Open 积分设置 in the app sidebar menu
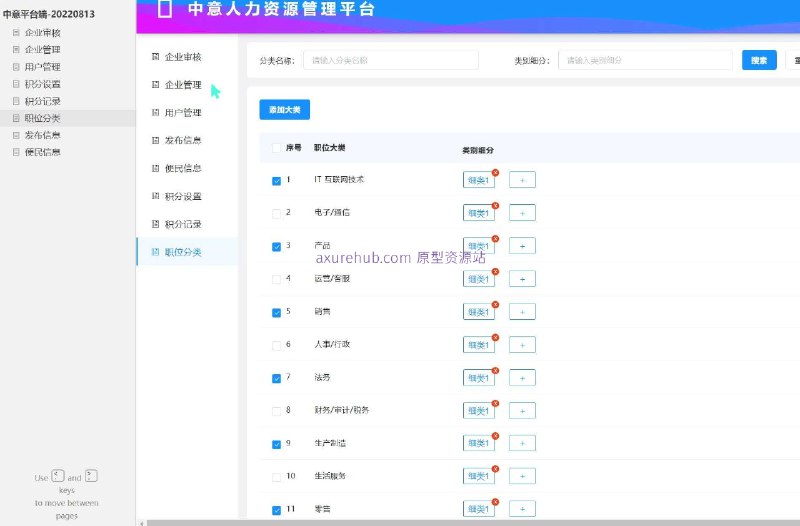The height and width of the screenshot is (526, 800). [187, 196]
